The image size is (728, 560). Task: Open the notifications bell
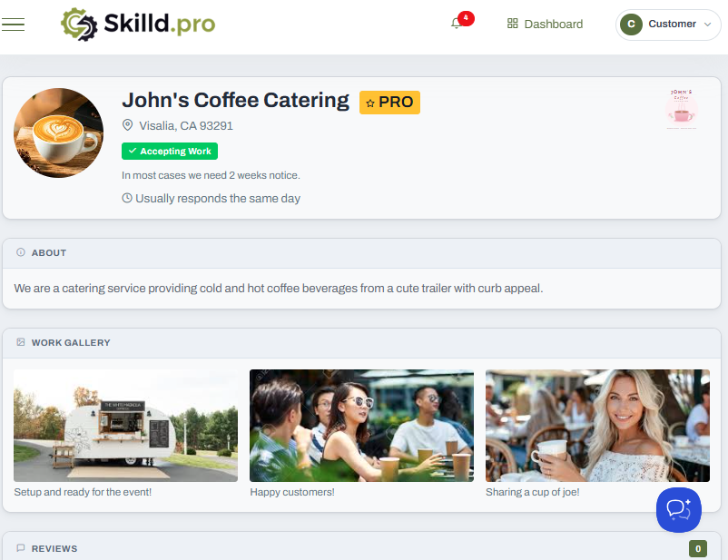[456, 24]
